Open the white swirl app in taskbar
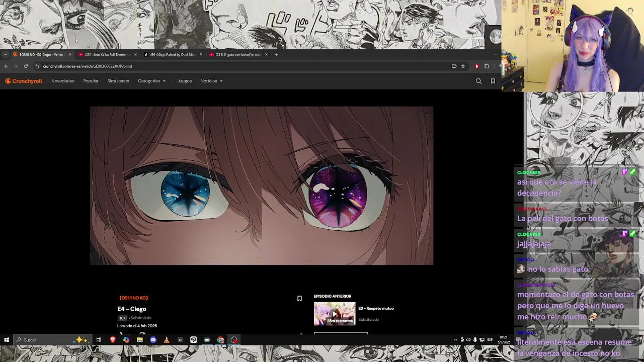Viewport: 644px width, 362px height. pos(193,340)
